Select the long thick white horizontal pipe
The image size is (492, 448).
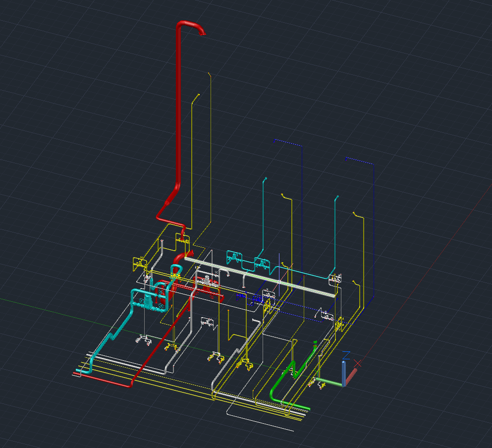click(260, 277)
